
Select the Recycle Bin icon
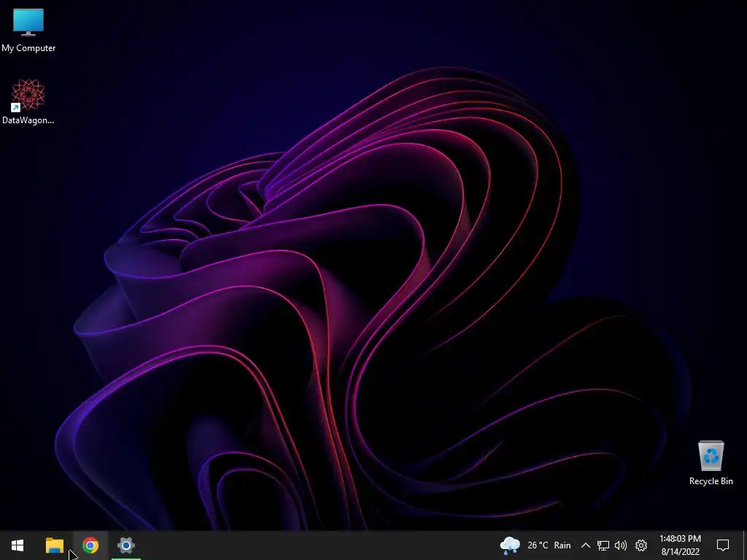coord(711,463)
